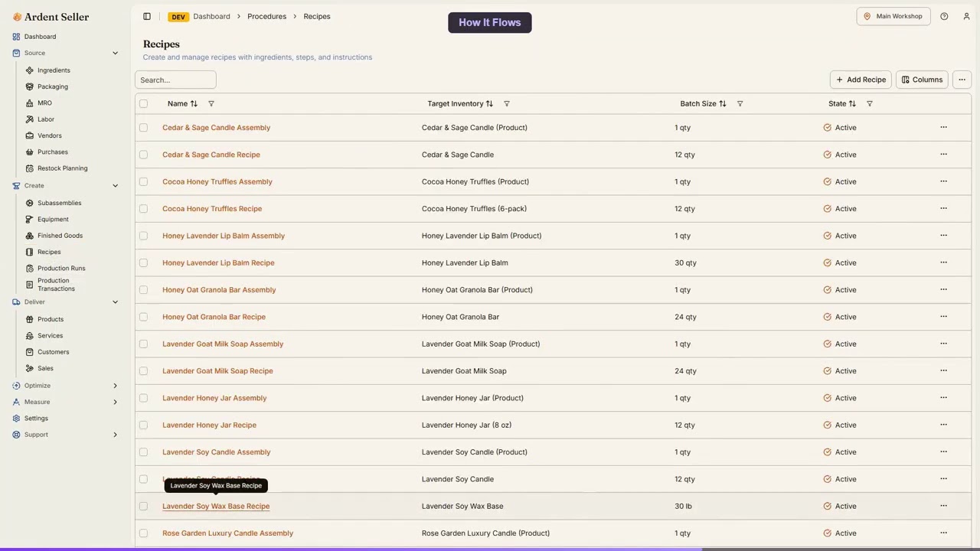Collapse the Source sidebar section

click(115, 53)
